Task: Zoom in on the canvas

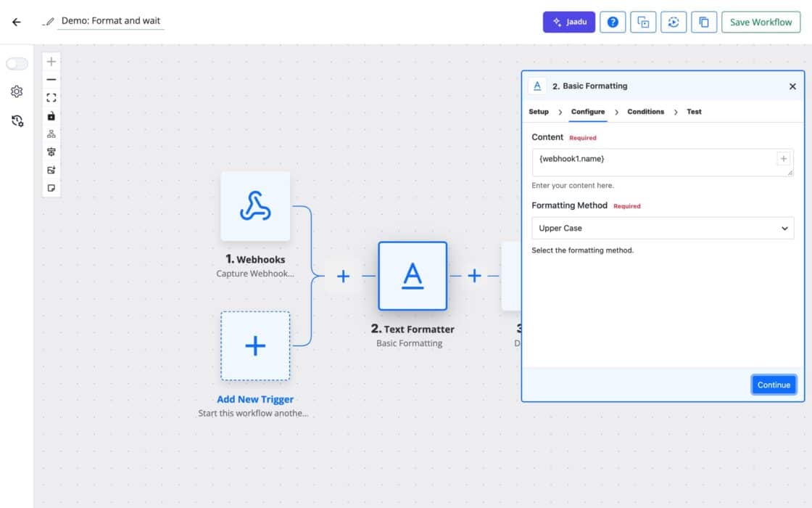Action: 51,62
